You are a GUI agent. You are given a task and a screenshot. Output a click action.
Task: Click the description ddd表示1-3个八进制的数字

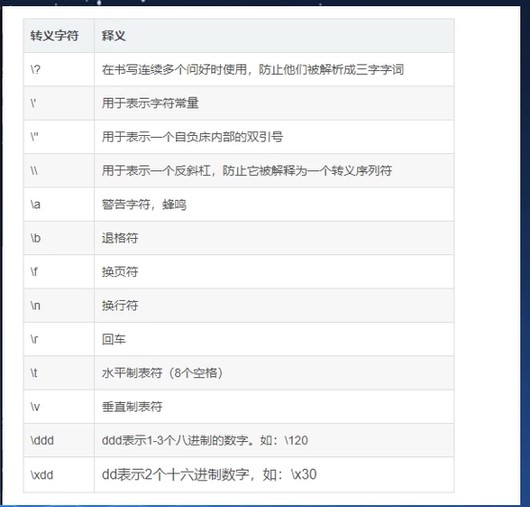[x=175, y=440]
